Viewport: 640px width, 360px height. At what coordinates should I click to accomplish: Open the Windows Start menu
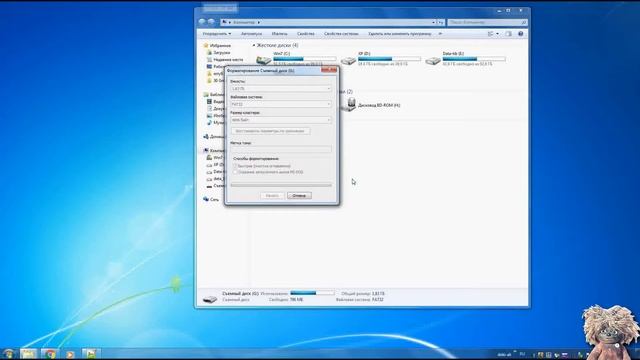point(8,354)
